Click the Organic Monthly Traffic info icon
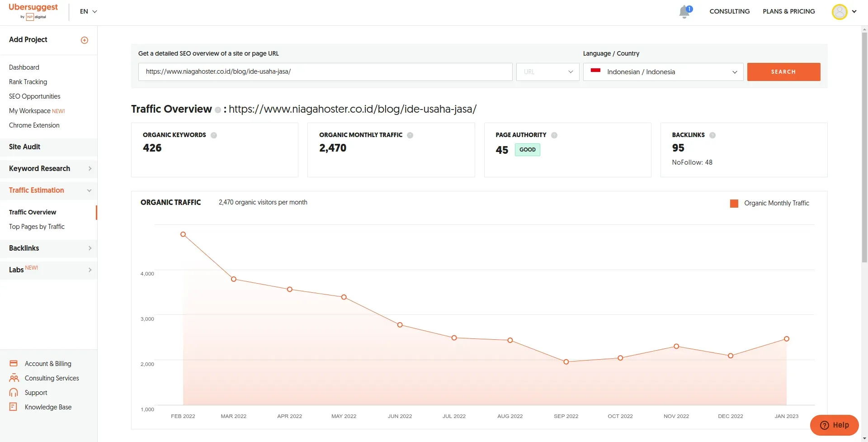This screenshot has height=442, width=868. [410, 135]
